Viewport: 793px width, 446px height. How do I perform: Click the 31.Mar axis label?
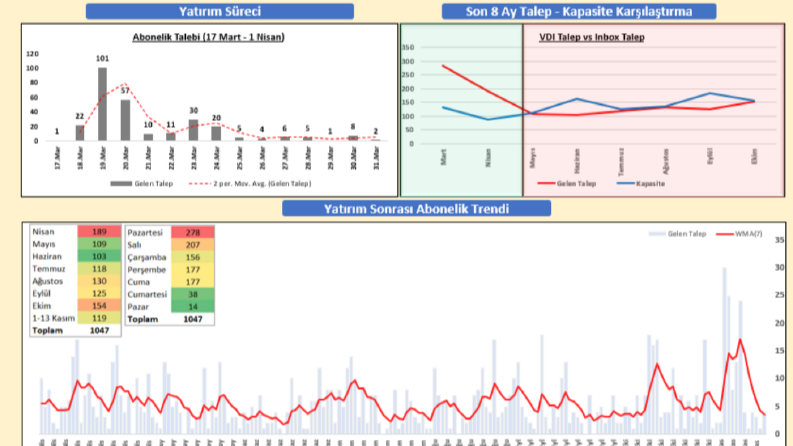tap(376, 158)
